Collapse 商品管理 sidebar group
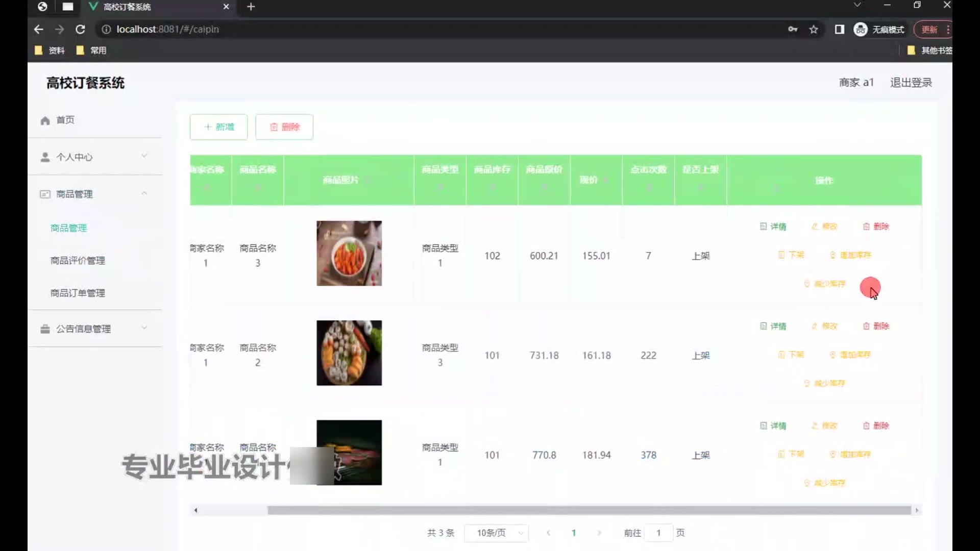980x551 pixels. click(x=94, y=194)
